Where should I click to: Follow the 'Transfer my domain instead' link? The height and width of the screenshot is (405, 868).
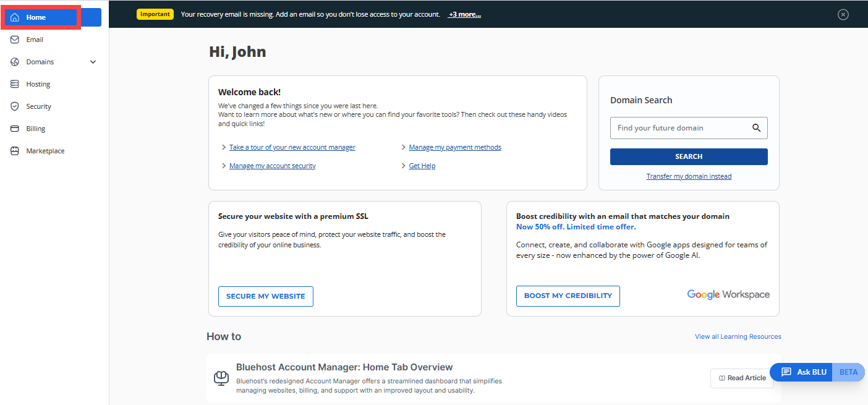[689, 176]
